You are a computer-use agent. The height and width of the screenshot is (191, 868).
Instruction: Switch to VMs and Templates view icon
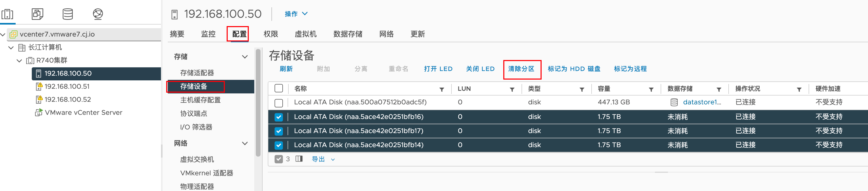[x=38, y=14]
